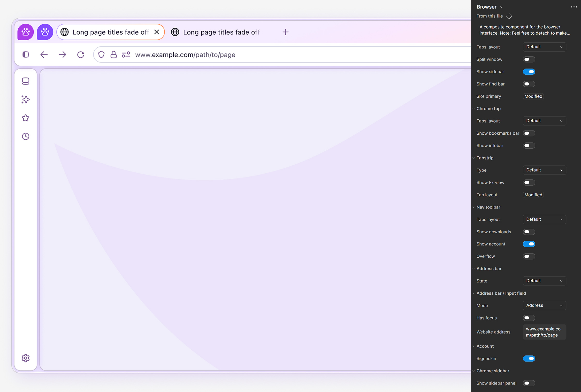Disable Signed-in toggle

(529, 359)
